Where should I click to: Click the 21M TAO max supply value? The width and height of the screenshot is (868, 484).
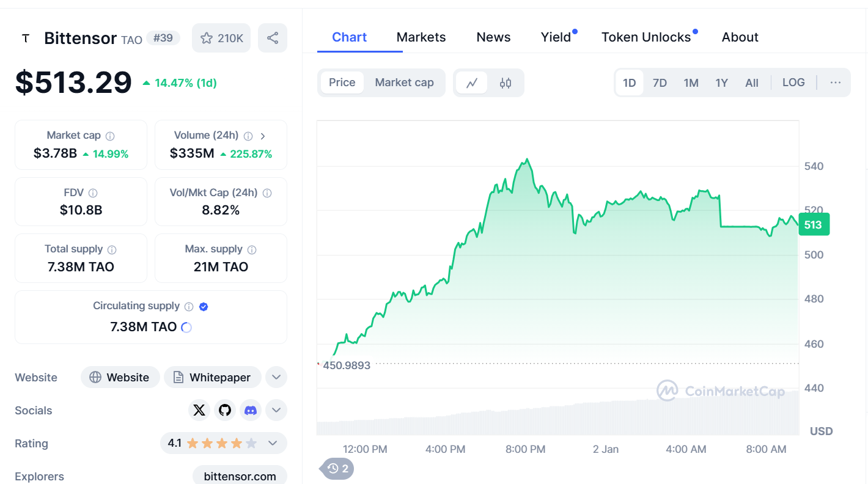pyautogui.click(x=221, y=267)
